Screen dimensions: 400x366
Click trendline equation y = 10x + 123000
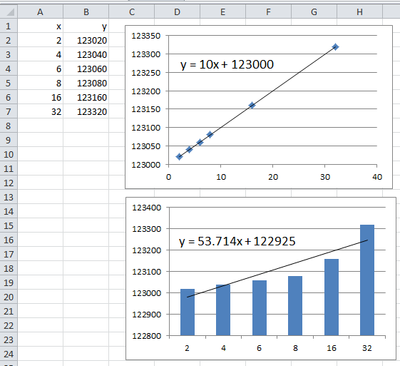click(x=227, y=64)
